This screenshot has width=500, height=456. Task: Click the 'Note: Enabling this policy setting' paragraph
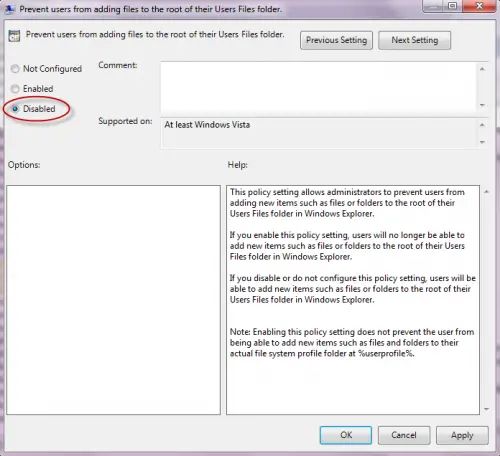(x=352, y=343)
